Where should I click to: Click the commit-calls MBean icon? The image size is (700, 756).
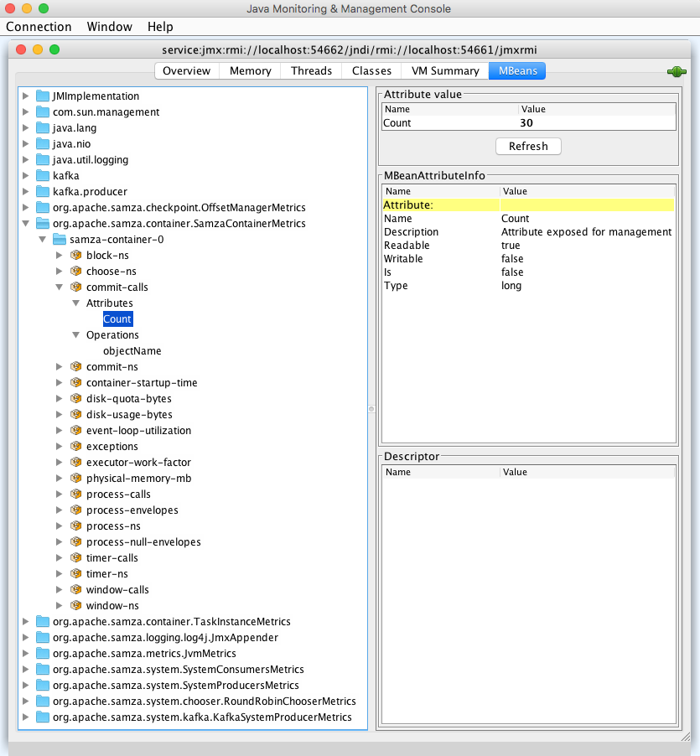pos(76,287)
